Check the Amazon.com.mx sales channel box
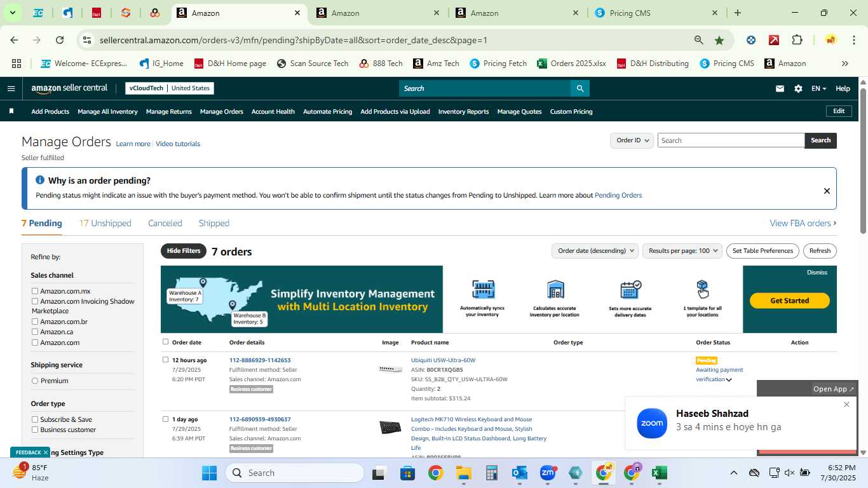The image size is (868, 488). click(x=35, y=291)
